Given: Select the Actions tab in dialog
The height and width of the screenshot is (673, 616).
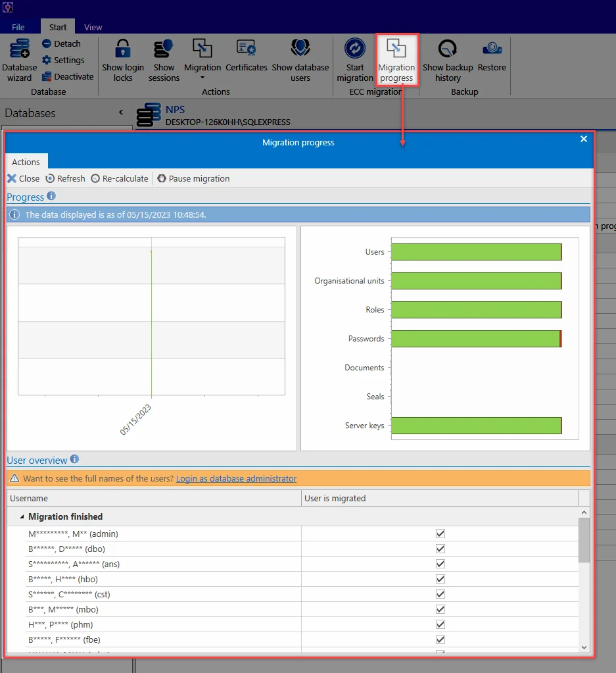Looking at the screenshot, I should 26,162.
